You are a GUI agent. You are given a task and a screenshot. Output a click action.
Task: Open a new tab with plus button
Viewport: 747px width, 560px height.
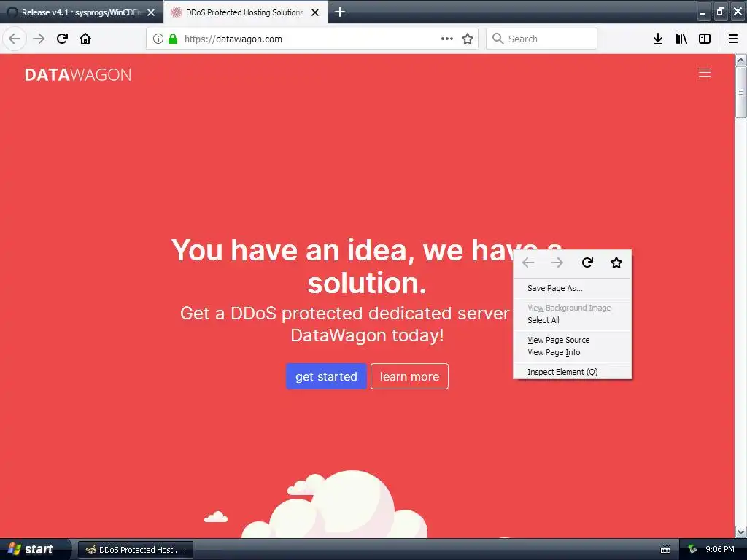(340, 12)
